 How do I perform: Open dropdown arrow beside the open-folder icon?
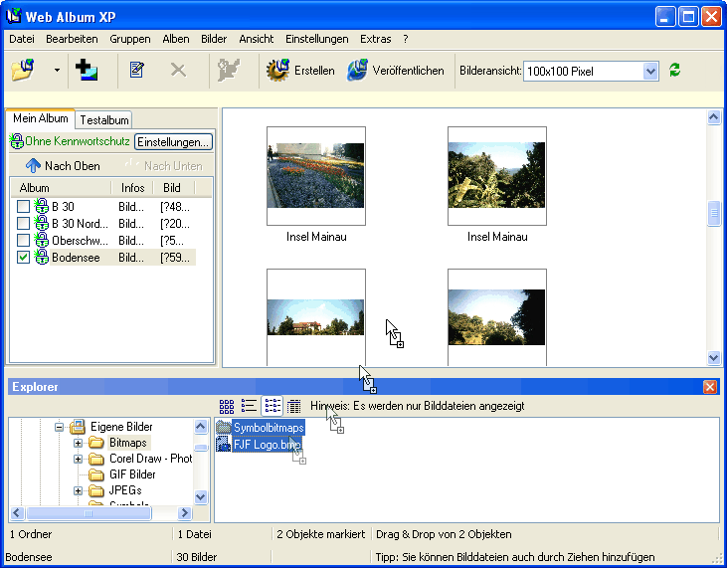point(57,71)
